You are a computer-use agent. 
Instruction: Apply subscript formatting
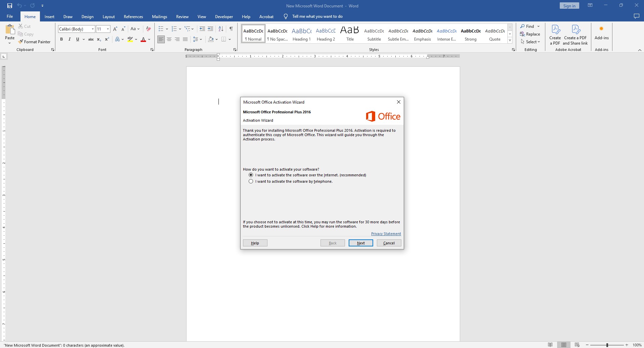click(99, 39)
